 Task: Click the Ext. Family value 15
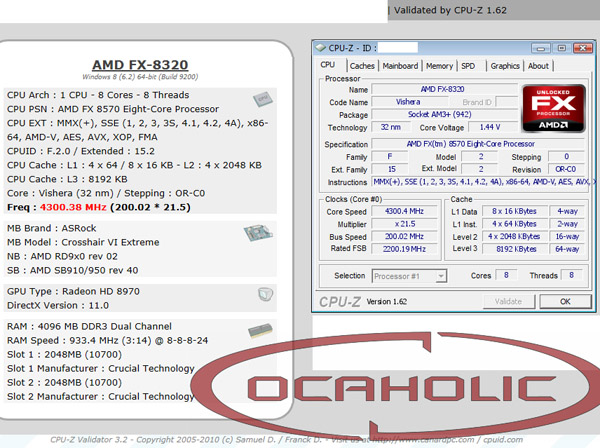coord(391,169)
